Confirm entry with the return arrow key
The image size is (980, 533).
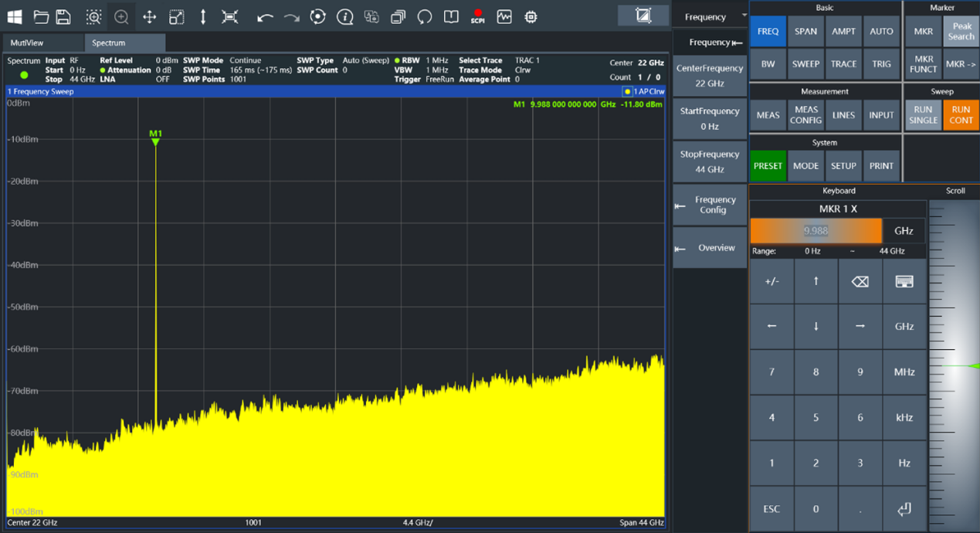click(x=904, y=509)
